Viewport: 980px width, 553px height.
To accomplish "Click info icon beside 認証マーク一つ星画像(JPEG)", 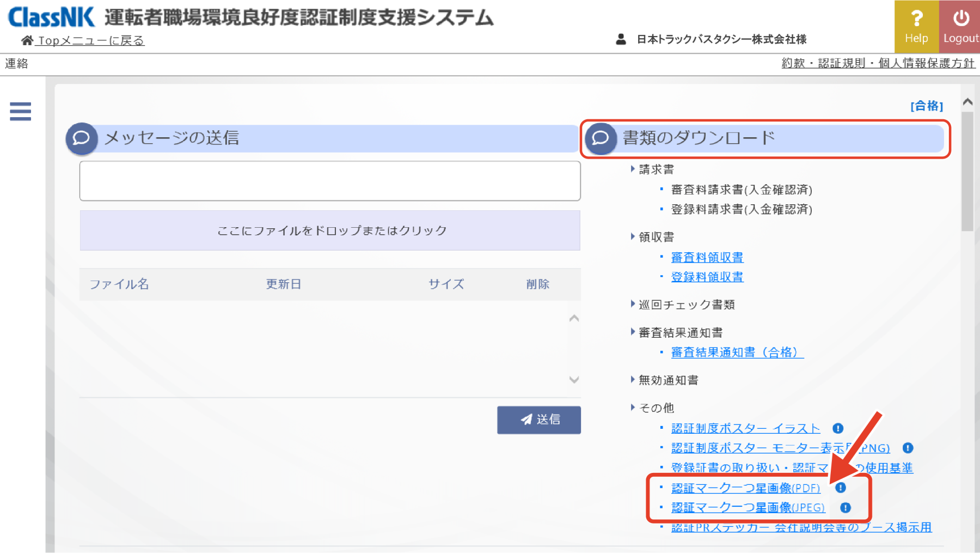I will click(x=845, y=508).
